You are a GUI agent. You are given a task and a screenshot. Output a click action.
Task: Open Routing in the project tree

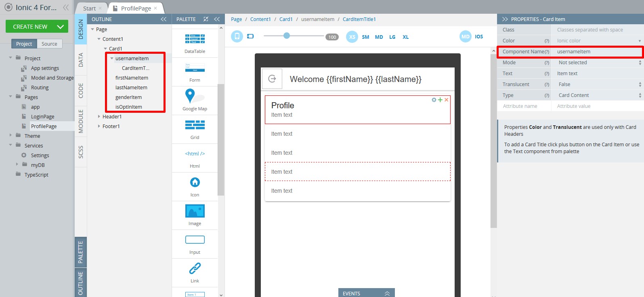tap(40, 87)
